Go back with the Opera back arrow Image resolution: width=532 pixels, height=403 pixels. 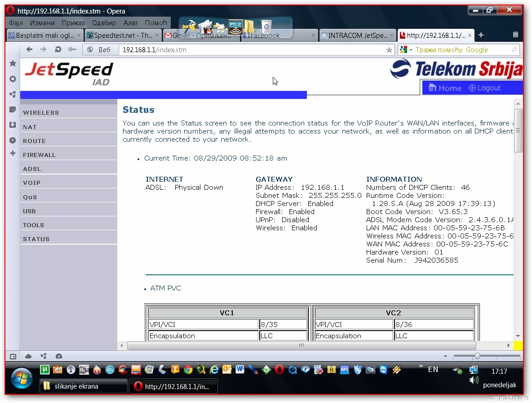(x=30, y=49)
